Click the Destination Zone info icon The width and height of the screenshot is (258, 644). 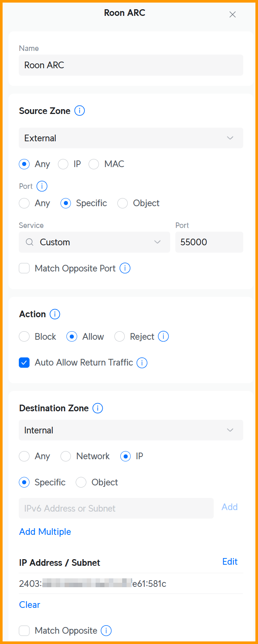[97, 408]
